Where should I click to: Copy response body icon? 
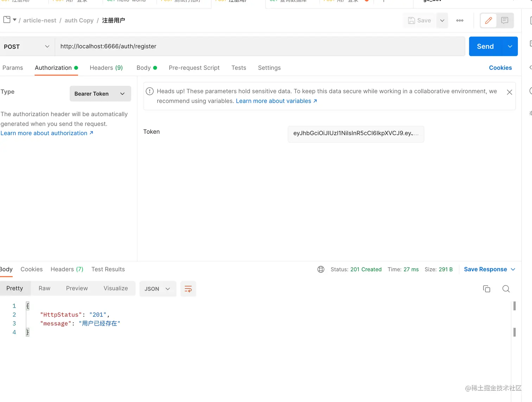click(487, 289)
